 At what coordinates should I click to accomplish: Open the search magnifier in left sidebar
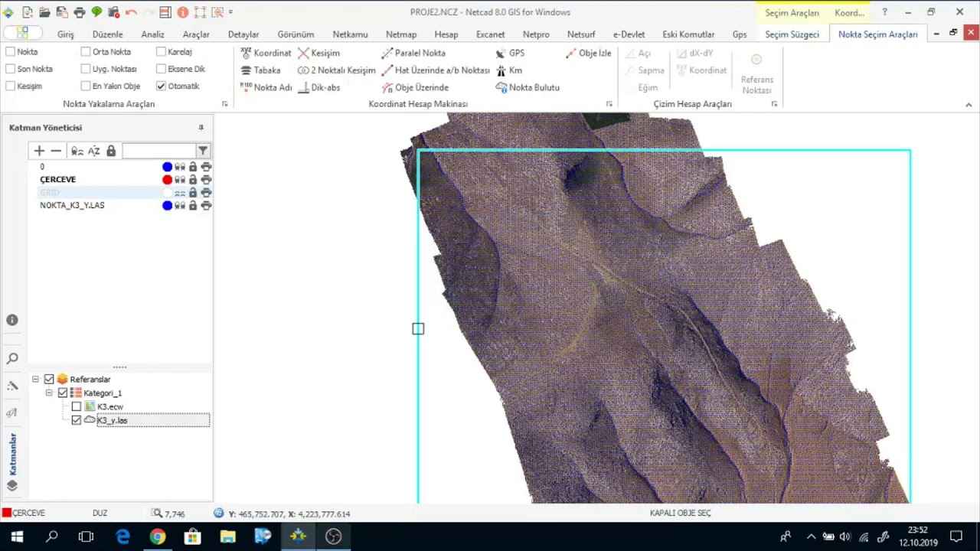12,359
